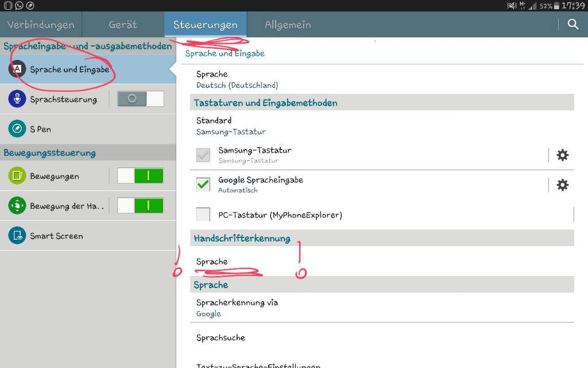Open Google Spracheingabe settings gear
Image resolution: width=588 pixels, height=368 pixels.
point(562,185)
